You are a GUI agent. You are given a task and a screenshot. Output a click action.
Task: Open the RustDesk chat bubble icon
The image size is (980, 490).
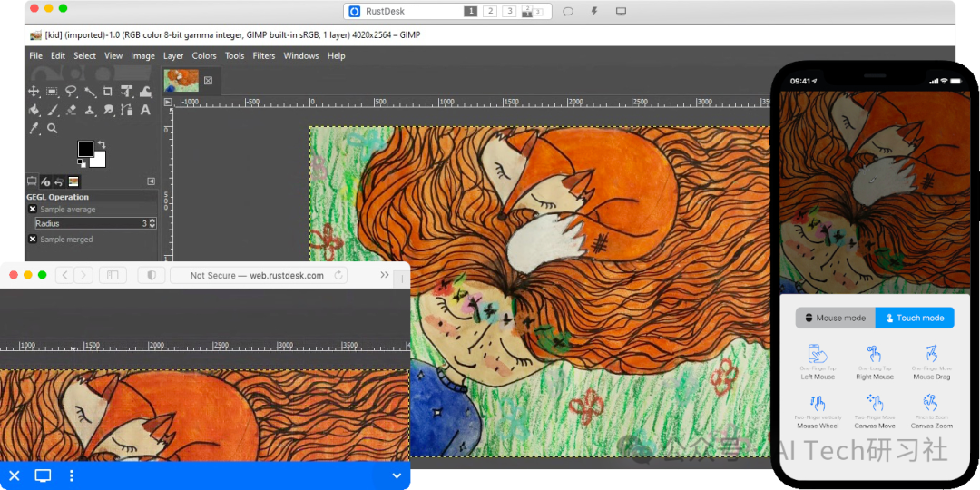[567, 11]
